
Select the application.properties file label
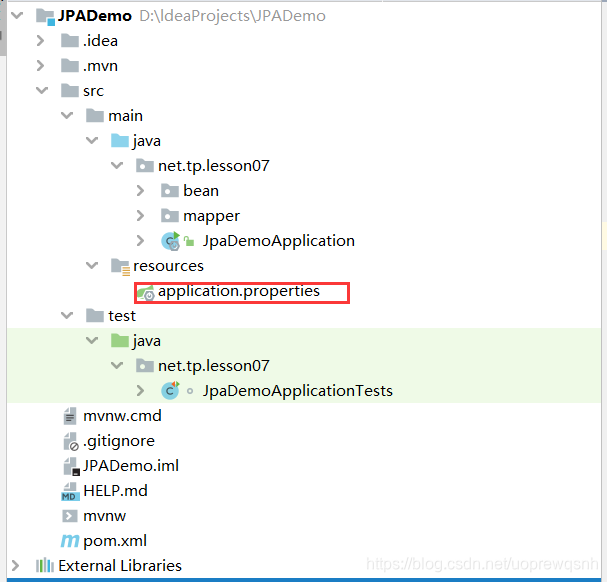[x=239, y=291]
